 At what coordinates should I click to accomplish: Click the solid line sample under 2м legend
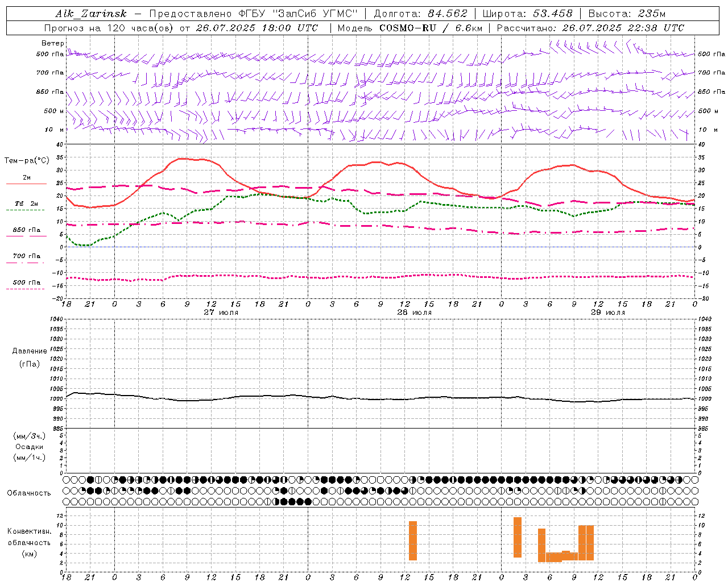tap(26, 184)
